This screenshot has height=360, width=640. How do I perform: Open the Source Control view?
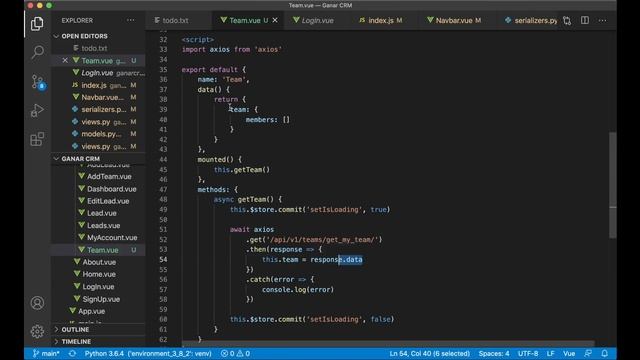(38, 82)
